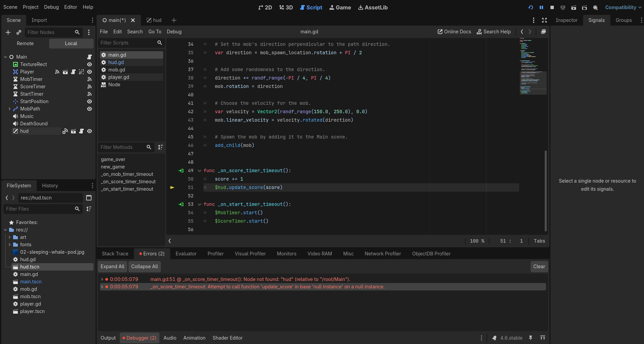Toggle visibility of MobPath node

(90, 109)
